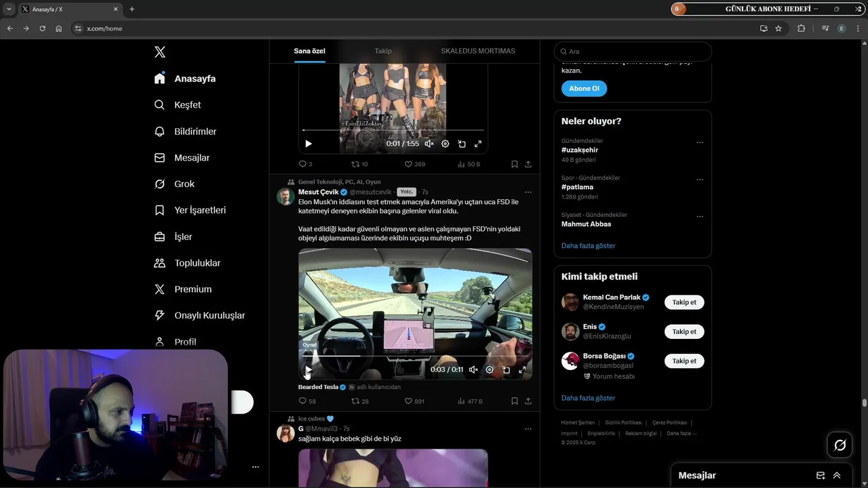Like the post with 369 likes
Viewport: 868px width, 488px height.
pyautogui.click(x=414, y=164)
